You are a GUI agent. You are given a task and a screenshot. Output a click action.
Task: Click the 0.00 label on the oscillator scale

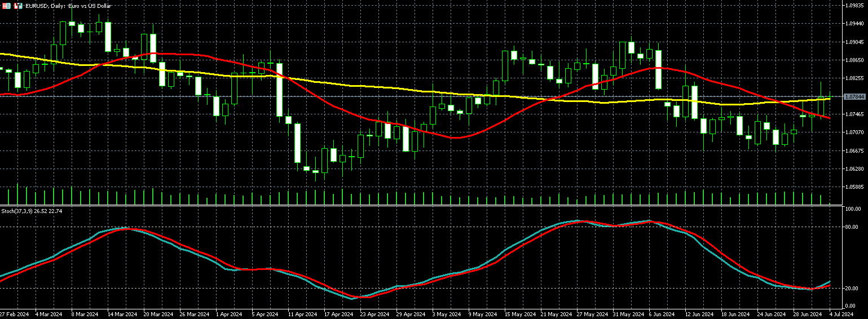851,306
